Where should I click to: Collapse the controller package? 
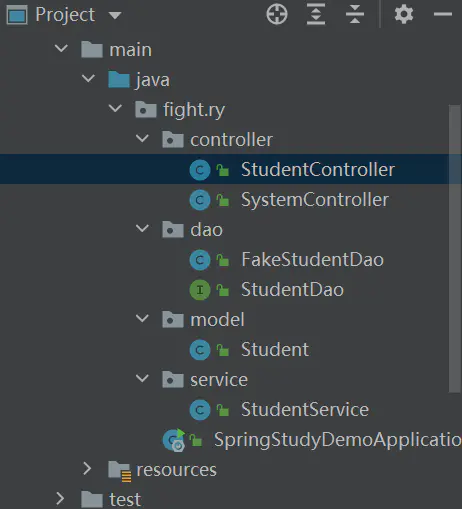click(x=142, y=139)
